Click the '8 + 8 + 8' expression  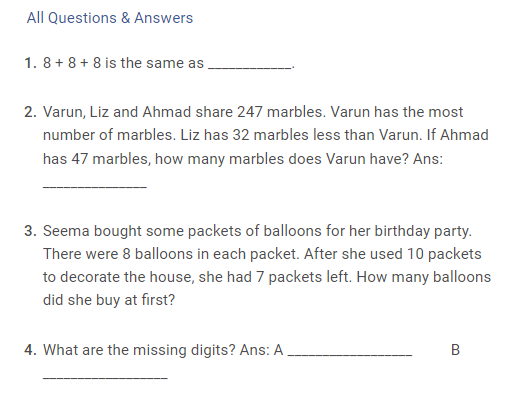pos(72,63)
